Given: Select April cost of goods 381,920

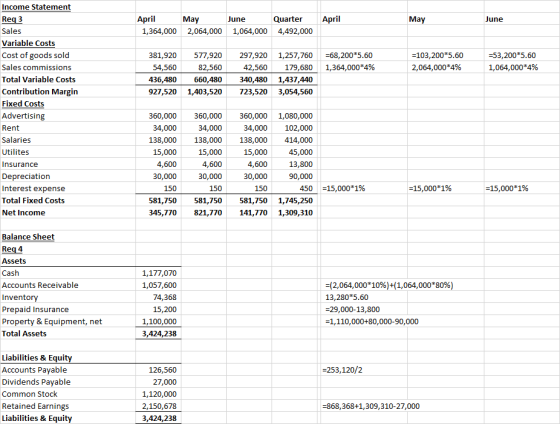Looking at the screenshot, I should [162, 55].
